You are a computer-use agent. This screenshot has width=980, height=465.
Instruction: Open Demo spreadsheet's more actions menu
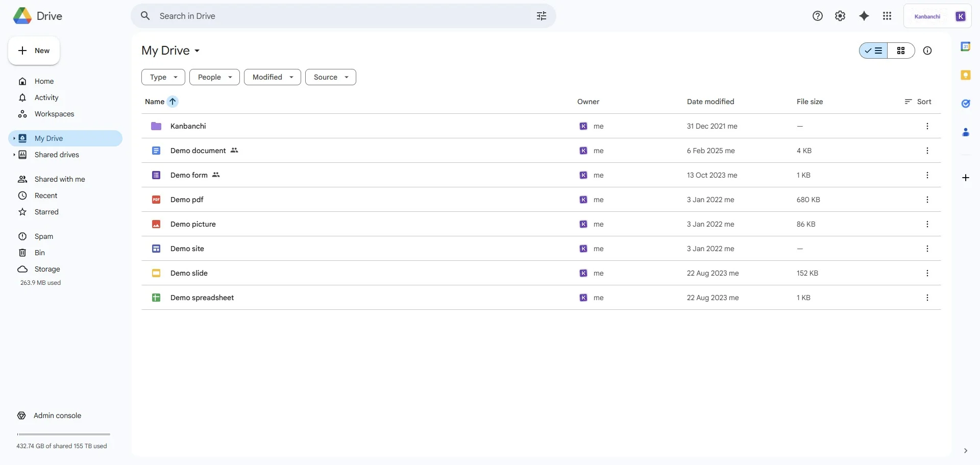coord(927,298)
